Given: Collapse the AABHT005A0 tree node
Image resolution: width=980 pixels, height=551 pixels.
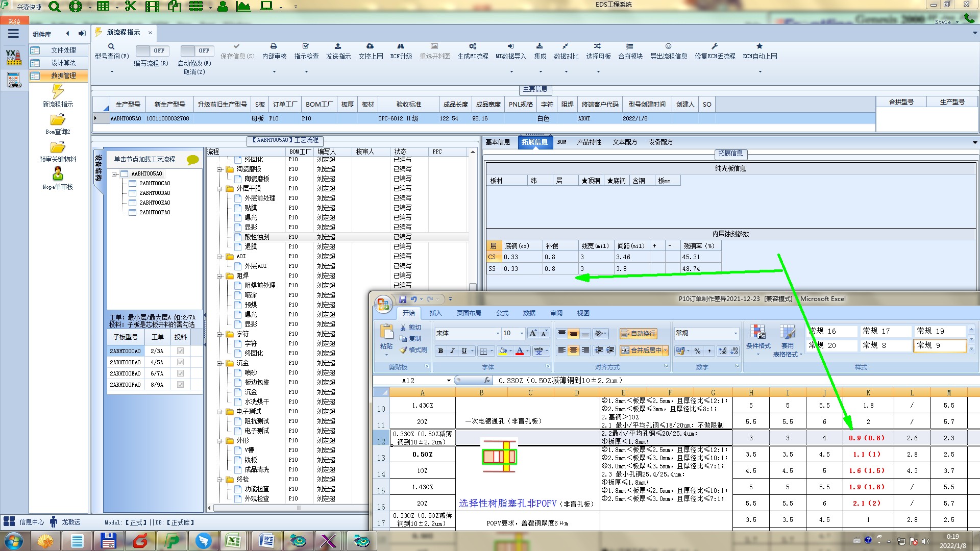Looking at the screenshot, I should pos(115,174).
